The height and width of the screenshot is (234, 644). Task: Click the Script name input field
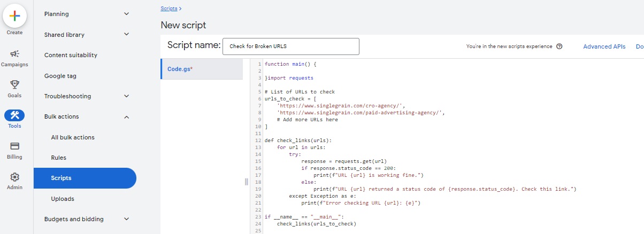pyautogui.click(x=290, y=46)
